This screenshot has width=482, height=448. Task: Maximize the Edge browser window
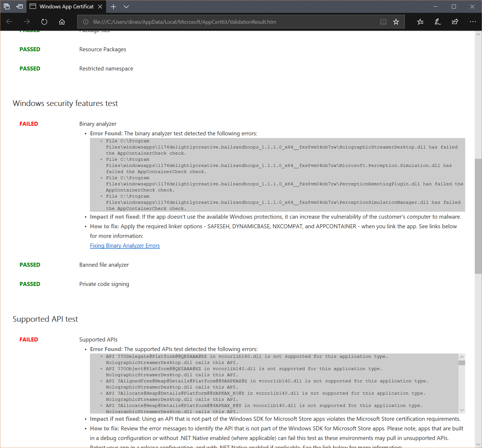coord(454,6)
